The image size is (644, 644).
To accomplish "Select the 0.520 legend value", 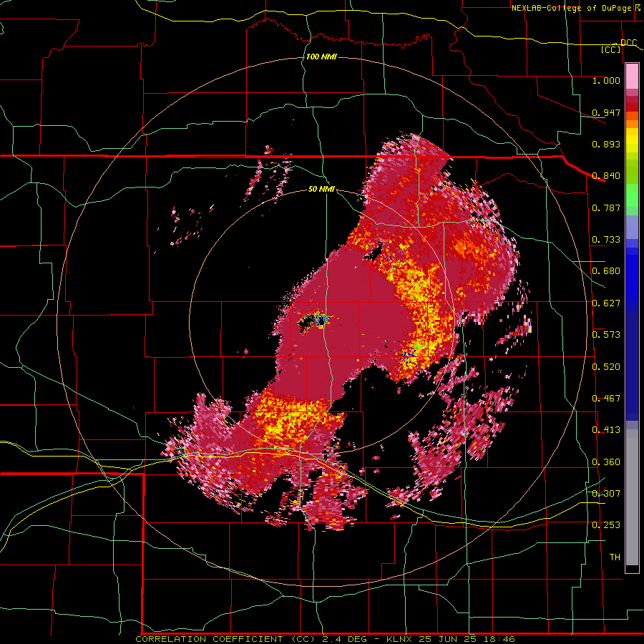I will 606,367.
